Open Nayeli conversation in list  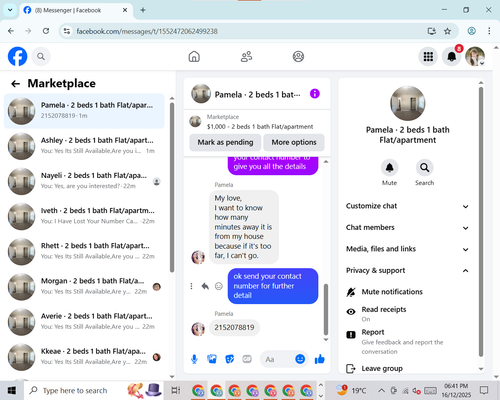(x=84, y=181)
